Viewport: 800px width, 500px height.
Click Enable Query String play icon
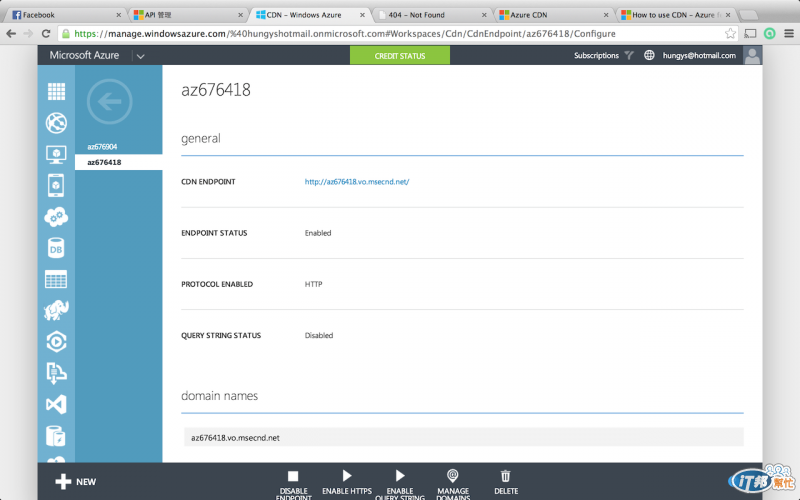pyautogui.click(x=400, y=476)
